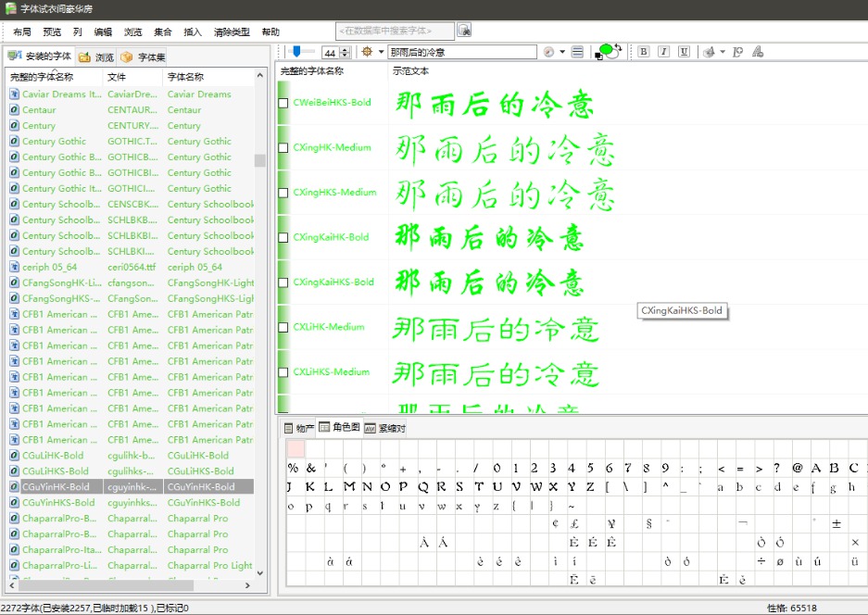Click the CXingKaiHK-Bold font preview name
868x615 pixels.
click(x=331, y=237)
